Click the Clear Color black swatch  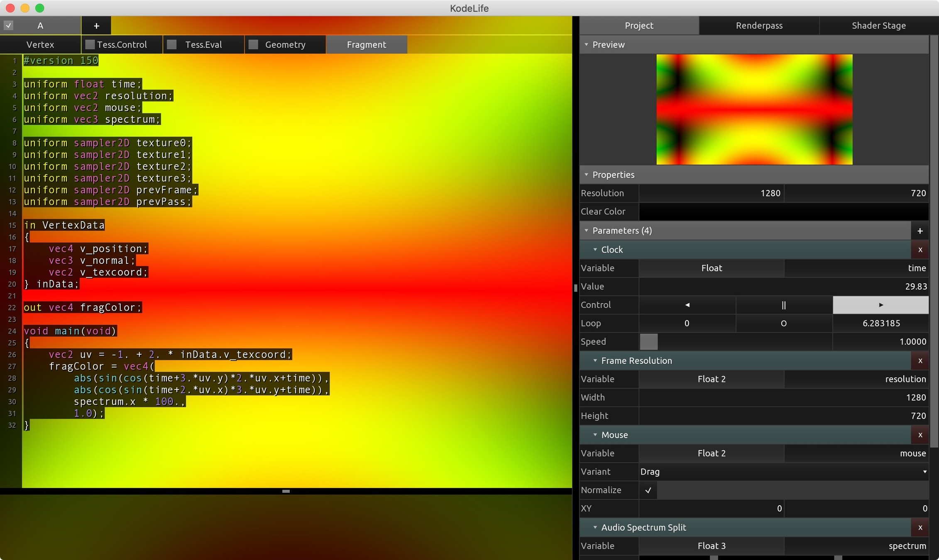click(x=784, y=212)
